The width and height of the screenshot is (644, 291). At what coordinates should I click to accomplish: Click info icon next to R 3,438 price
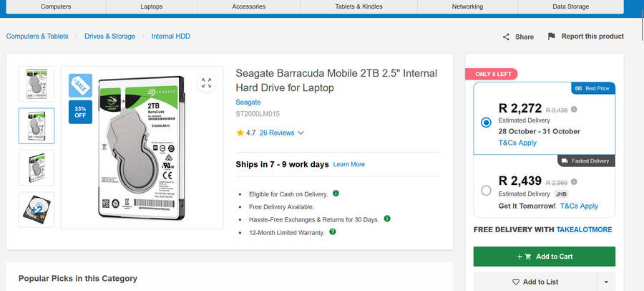[x=574, y=110]
